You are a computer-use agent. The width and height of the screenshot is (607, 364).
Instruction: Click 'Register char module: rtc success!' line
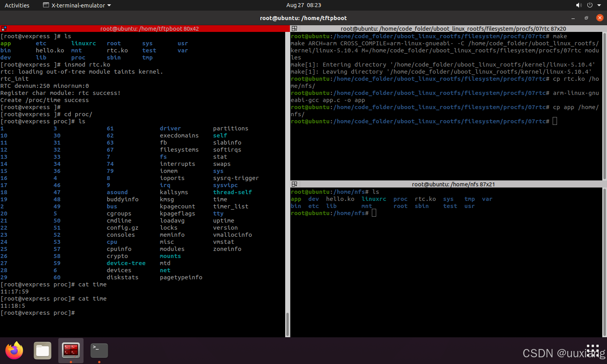point(60,93)
